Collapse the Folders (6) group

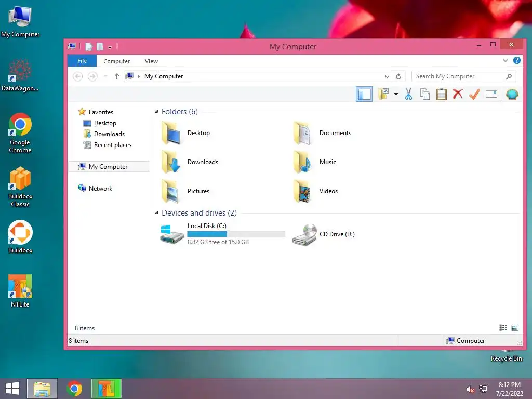coord(156,112)
